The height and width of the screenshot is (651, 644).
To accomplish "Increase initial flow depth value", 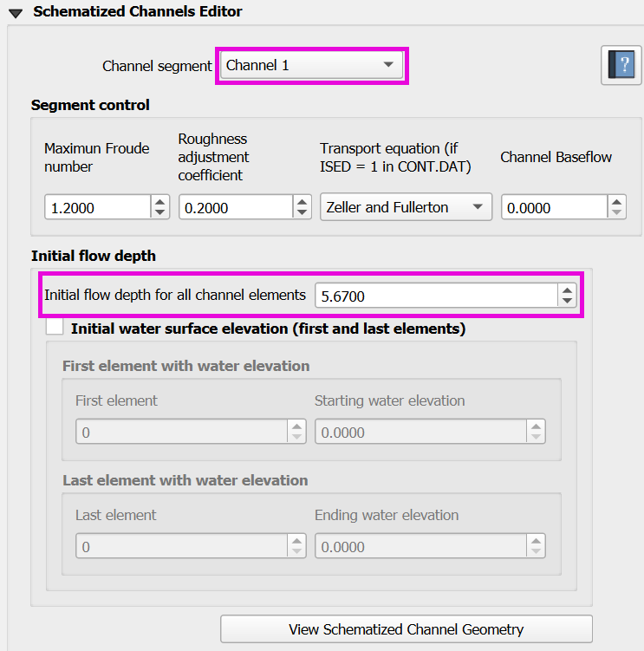I will click(567, 290).
